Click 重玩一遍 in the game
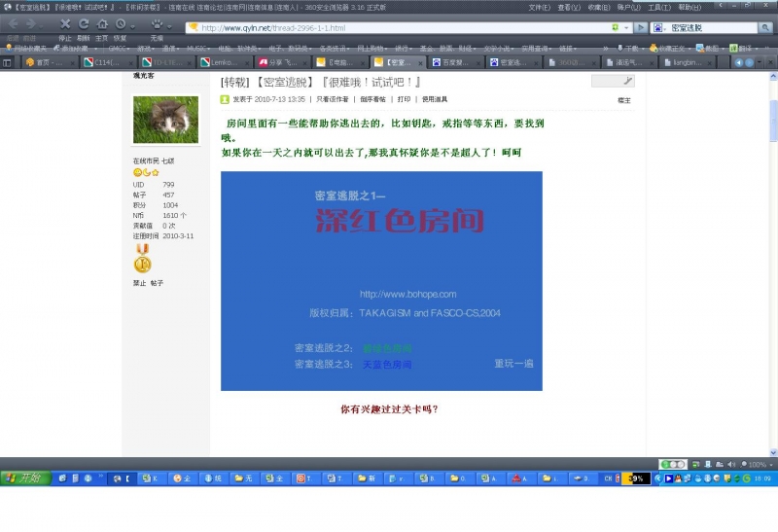The height and width of the screenshot is (532, 778). coord(514,364)
